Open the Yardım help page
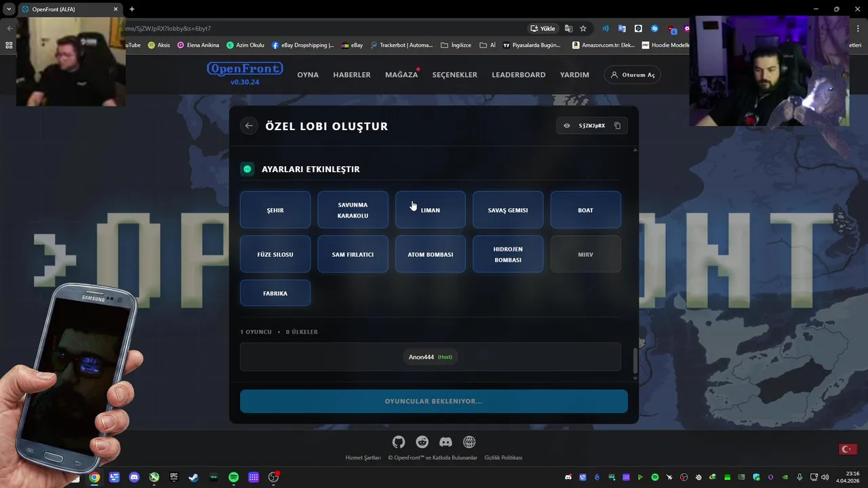868x488 pixels. click(x=574, y=75)
